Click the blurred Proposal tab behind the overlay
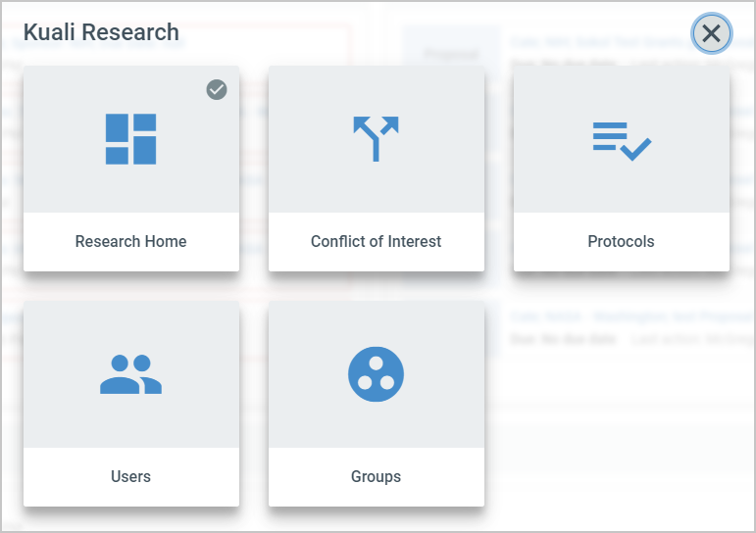Image resolution: width=756 pixels, height=533 pixels. 451,54
